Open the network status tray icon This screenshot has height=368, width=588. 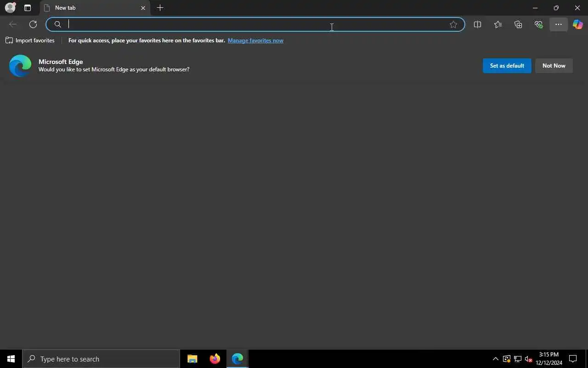[518, 359]
